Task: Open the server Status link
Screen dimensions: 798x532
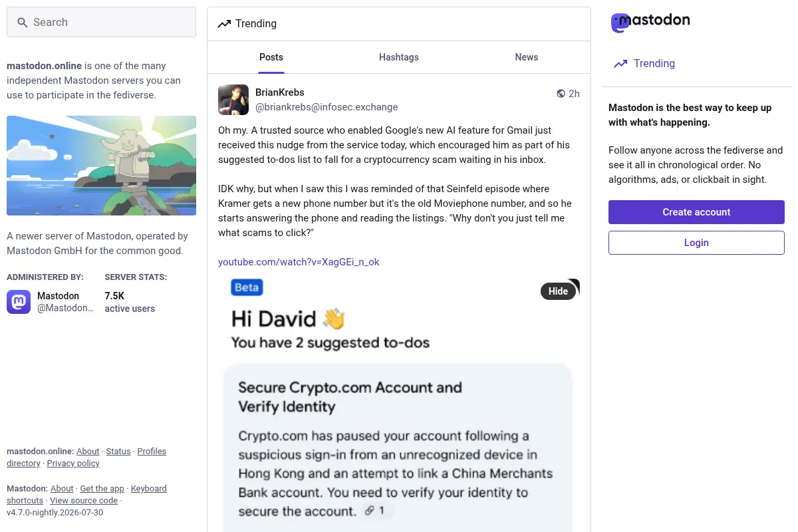Action: click(118, 452)
